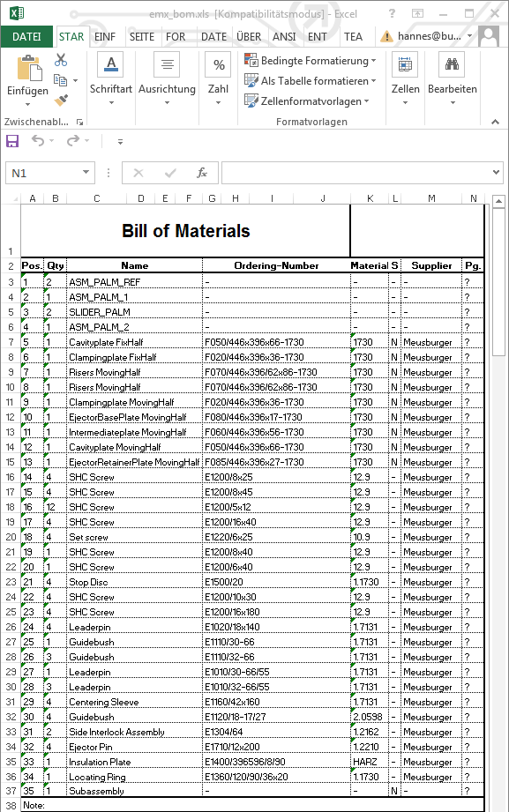Open the Bearbeiten binoculars icon
509x812 pixels.
tap(452, 64)
